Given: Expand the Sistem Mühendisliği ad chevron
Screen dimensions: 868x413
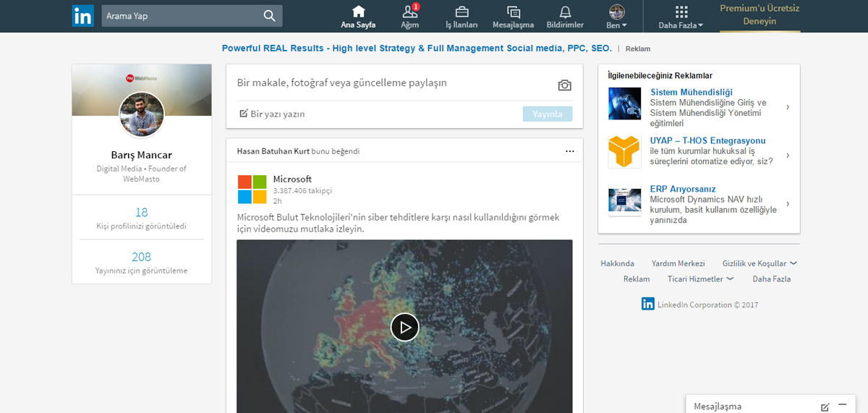Looking at the screenshot, I should [x=788, y=107].
